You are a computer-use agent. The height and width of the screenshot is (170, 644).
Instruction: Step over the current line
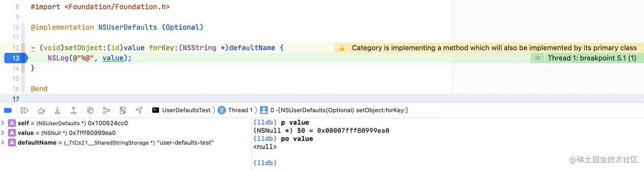coord(41,110)
